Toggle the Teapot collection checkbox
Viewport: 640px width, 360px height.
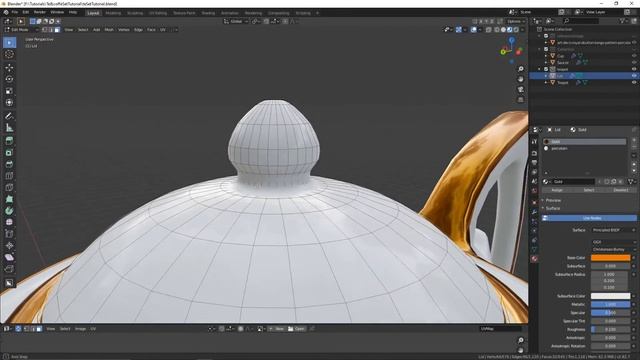pyautogui.click(x=546, y=69)
